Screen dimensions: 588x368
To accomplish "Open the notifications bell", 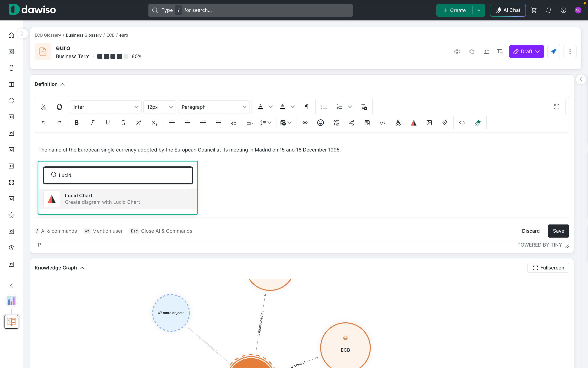I will click(x=549, y=10).
